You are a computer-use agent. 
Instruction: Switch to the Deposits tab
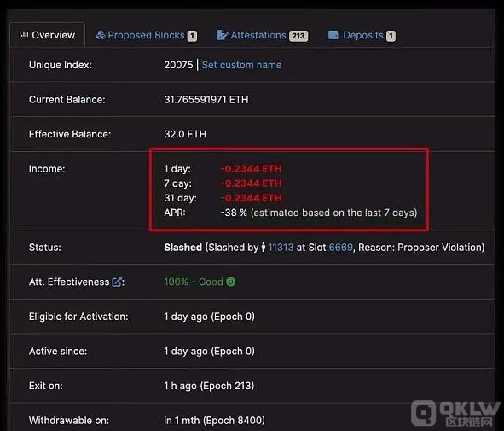tap(362, 35)
